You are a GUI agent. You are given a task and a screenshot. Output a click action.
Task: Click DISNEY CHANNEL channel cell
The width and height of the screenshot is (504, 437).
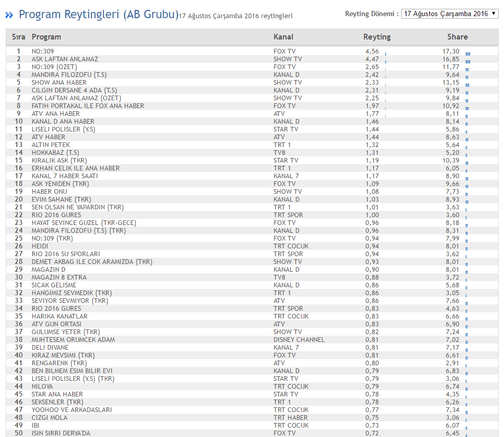[x=299, y=340]
